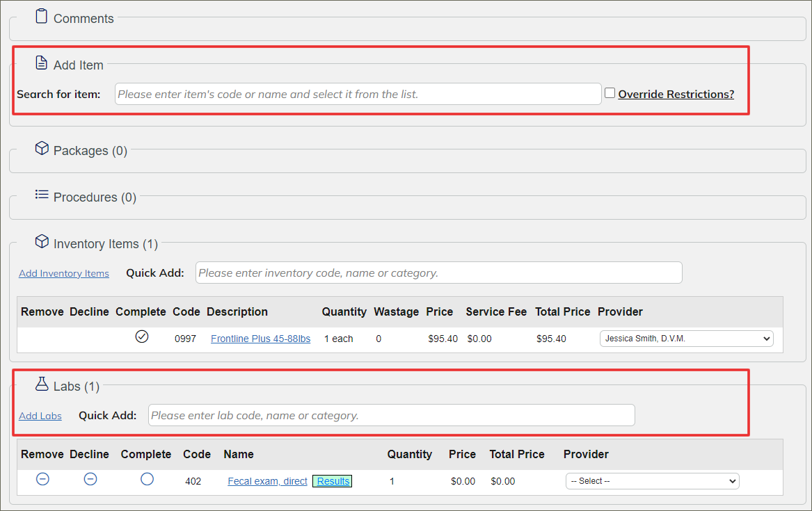The height and width of the screenshot is (511, 812).
Task: Open the Add Inventory Items link
Action: (x=64, y=273)
